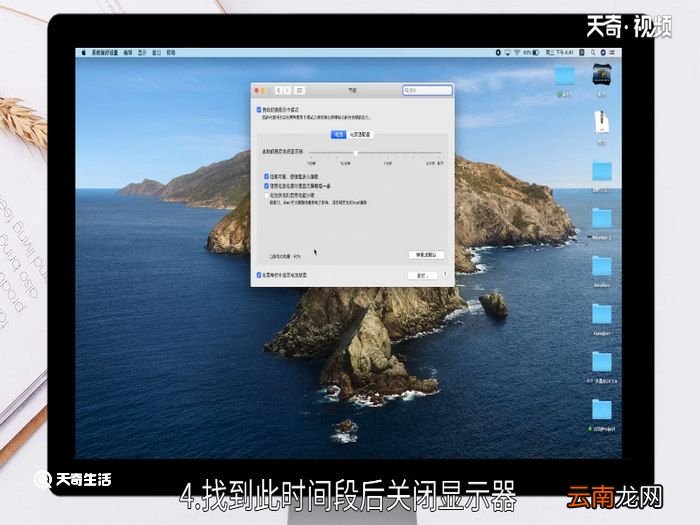The image size is (700, 525).
Task: Open the battery status menu
Action: [532, 53]
